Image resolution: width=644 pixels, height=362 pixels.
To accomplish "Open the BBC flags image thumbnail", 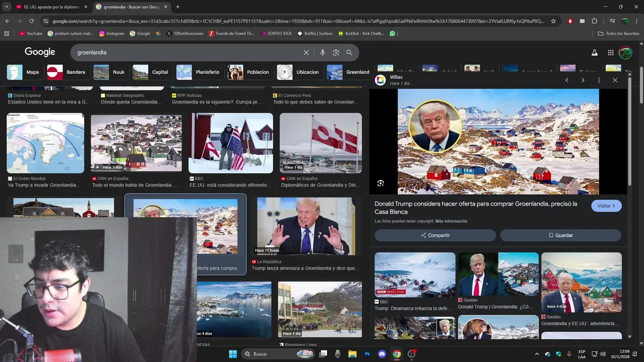I will pos(230,143).
